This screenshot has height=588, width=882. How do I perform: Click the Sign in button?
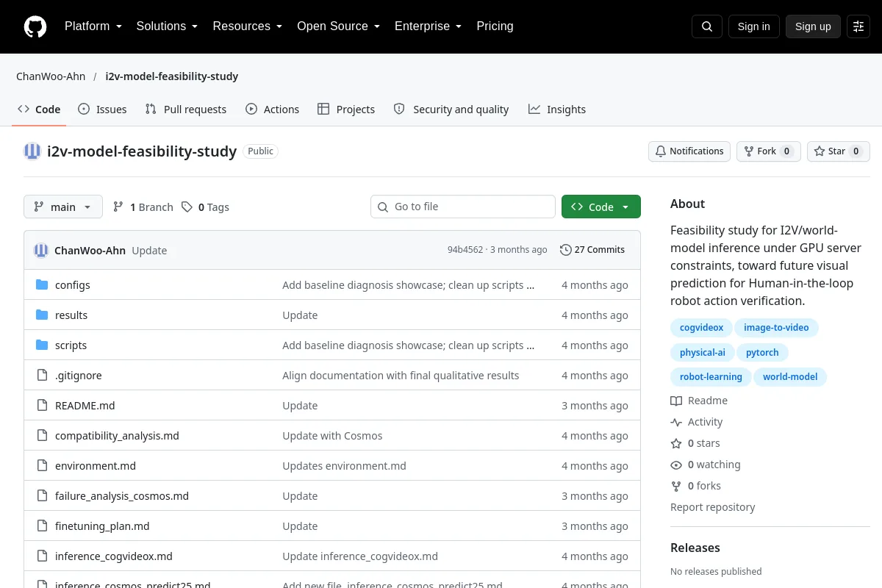pos(754,26)
